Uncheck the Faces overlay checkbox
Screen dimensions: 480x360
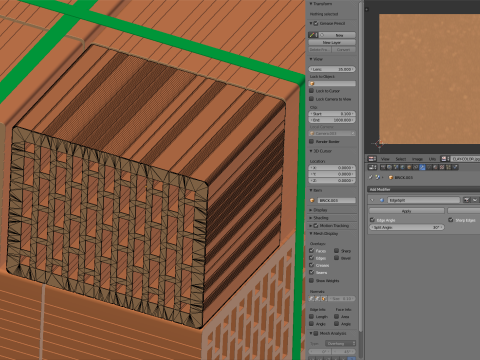coord(312,250)
